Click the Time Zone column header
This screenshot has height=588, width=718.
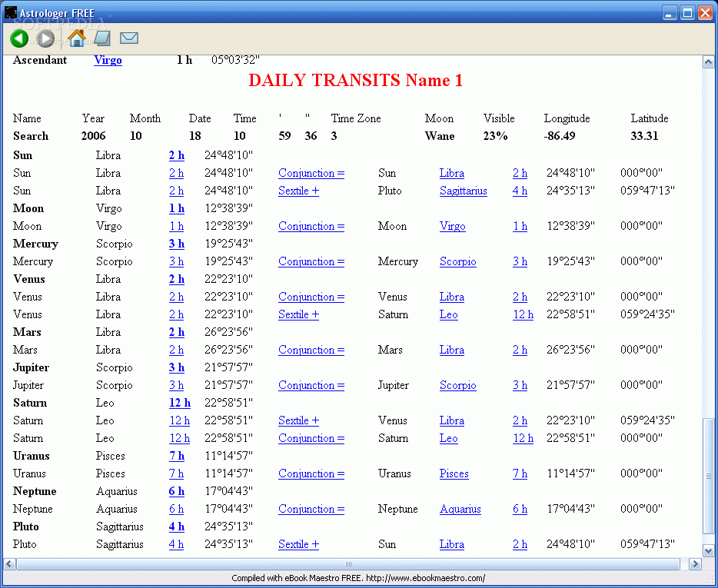(356, 118)
